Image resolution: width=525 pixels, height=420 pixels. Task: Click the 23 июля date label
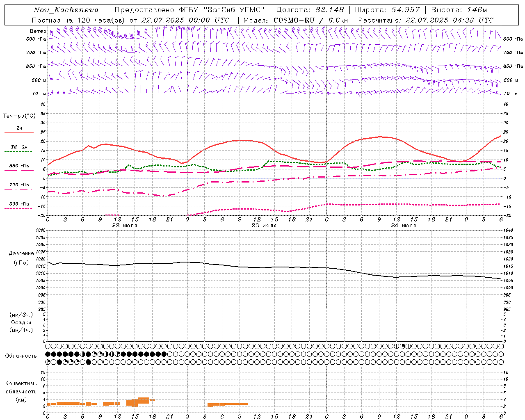tap(264, 226)
